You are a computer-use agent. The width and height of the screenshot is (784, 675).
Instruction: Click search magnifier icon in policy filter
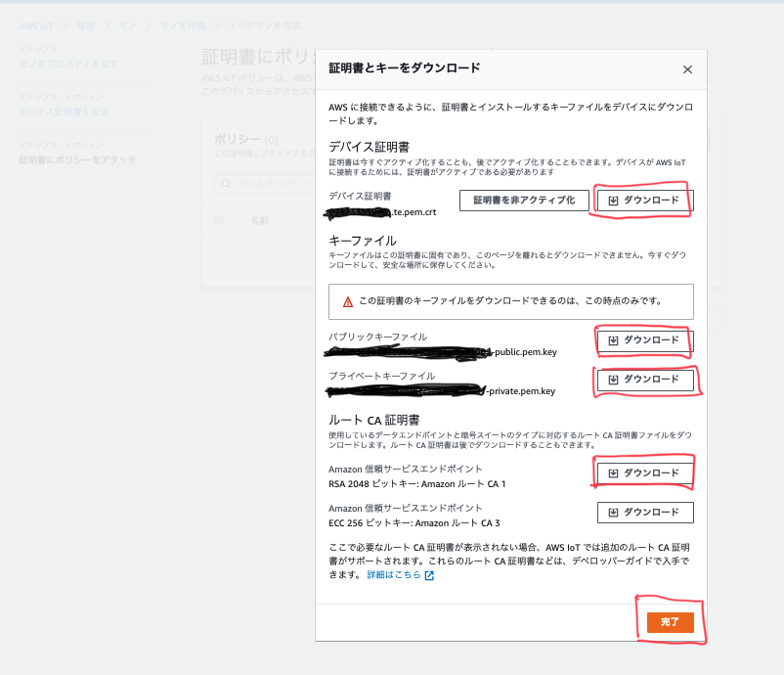pyautogui.click(x=227, y=184)
